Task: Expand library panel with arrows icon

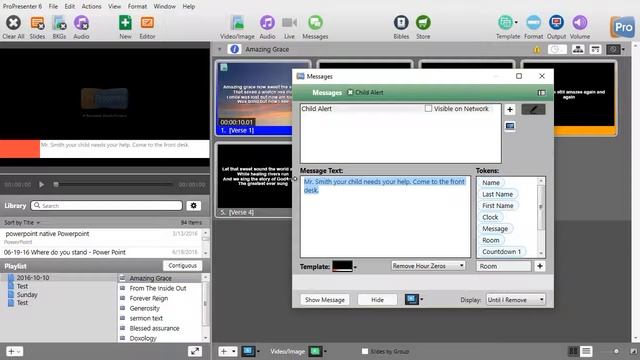Action: pos(195,351)
